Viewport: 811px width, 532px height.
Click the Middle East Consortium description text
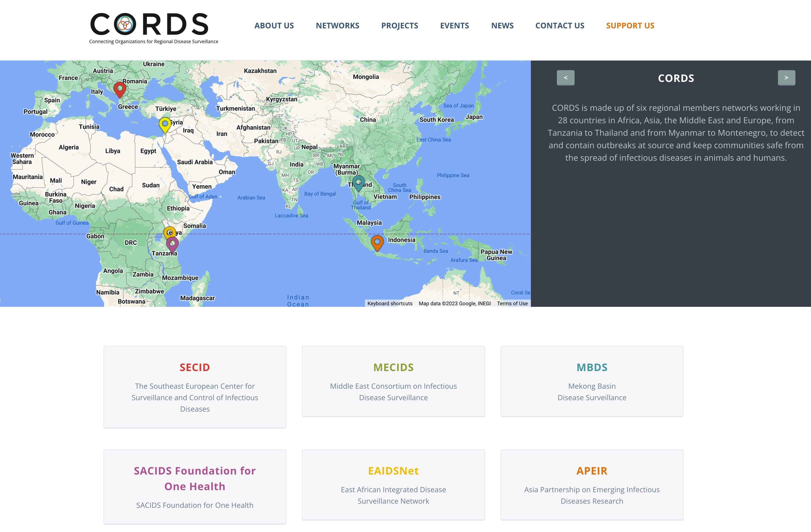(393, 392)
